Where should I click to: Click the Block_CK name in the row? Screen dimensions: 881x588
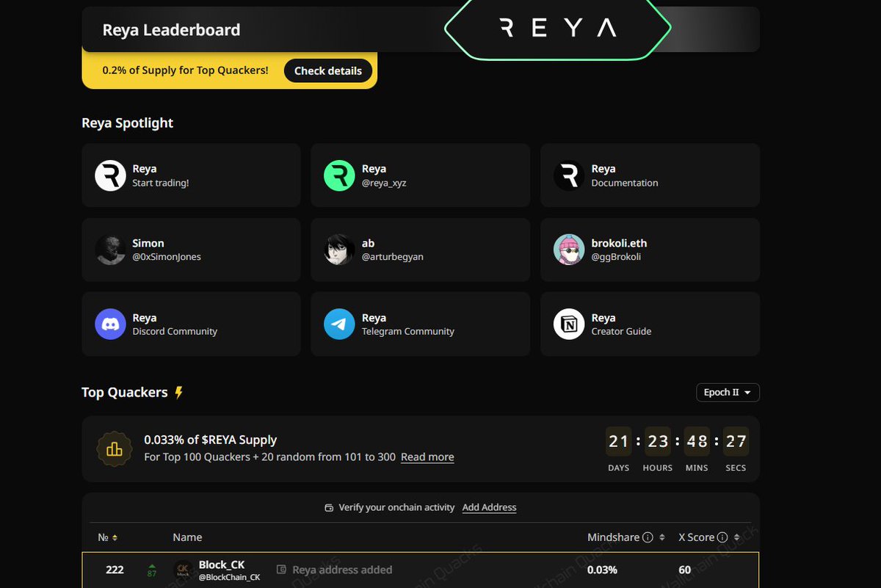point(222,565)
